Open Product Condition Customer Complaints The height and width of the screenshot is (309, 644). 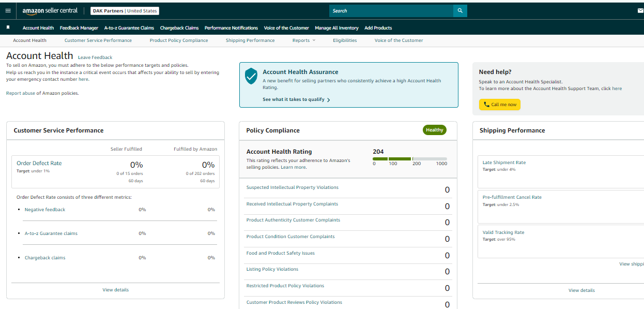coord(290,237)
